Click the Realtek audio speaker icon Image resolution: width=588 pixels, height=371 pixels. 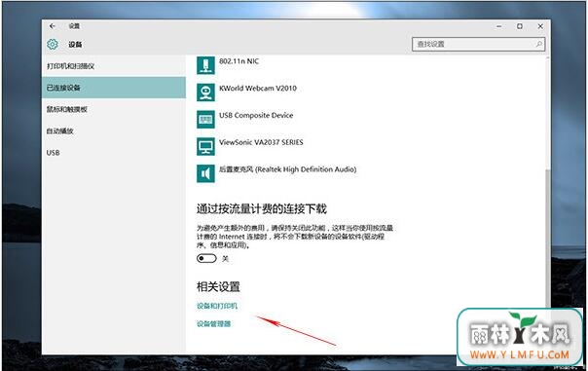coord(205,173)
